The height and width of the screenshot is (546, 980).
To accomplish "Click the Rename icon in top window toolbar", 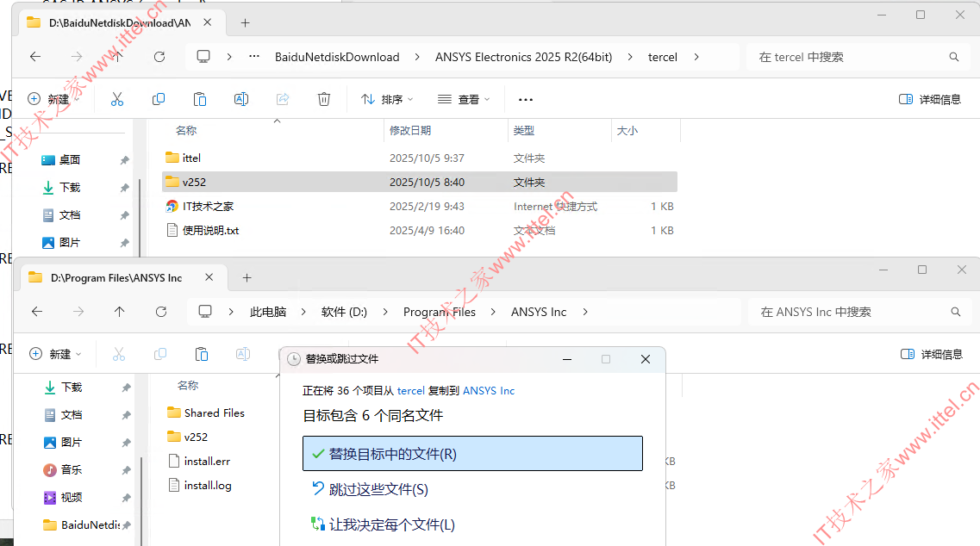I will 241,99.
